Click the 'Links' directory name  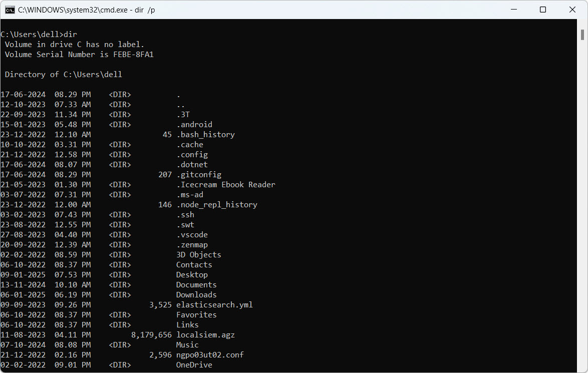[187, 324]
